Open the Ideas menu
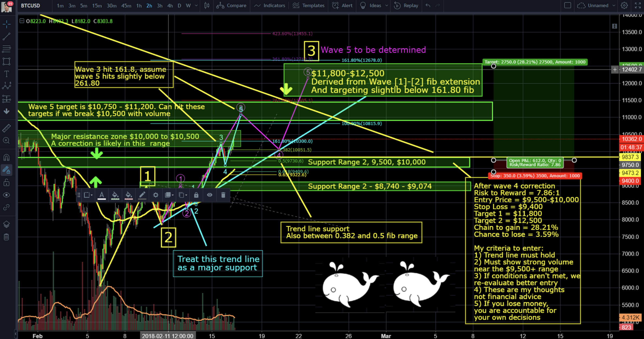Image resolution: width=644 pixels, height=339 pixels. pos(371,5)
